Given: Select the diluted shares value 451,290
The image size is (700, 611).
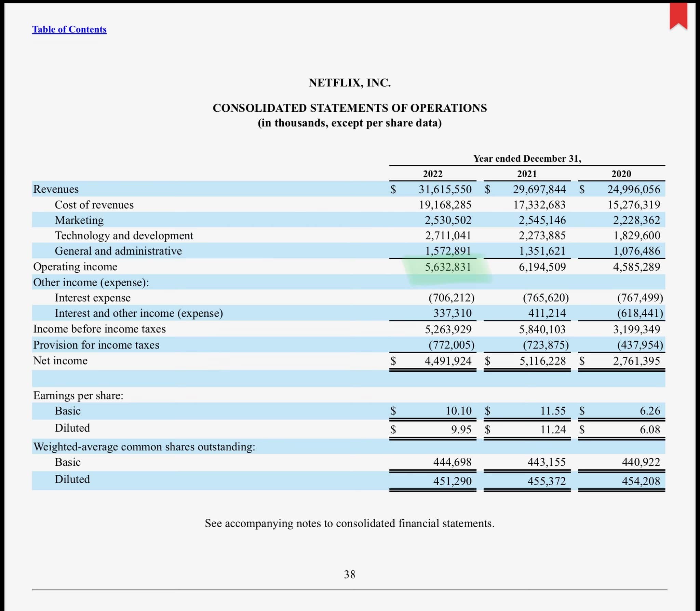Looking at the screenshot, I should tap(453, 481).
